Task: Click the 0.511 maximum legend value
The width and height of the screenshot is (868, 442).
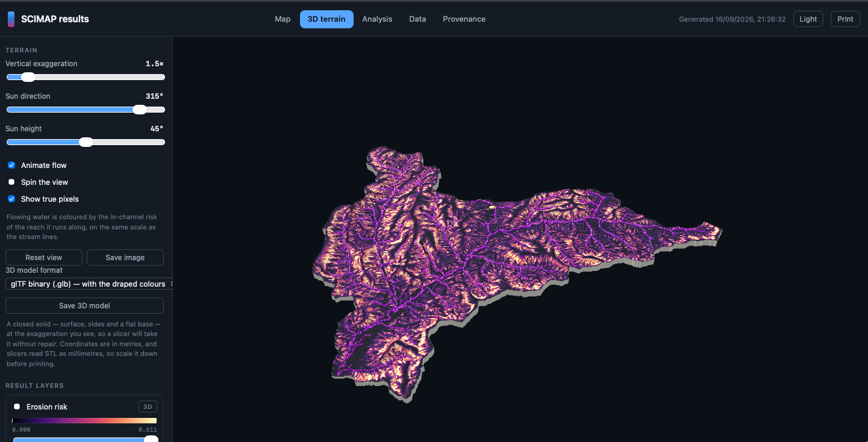Action: coord(148,430)
